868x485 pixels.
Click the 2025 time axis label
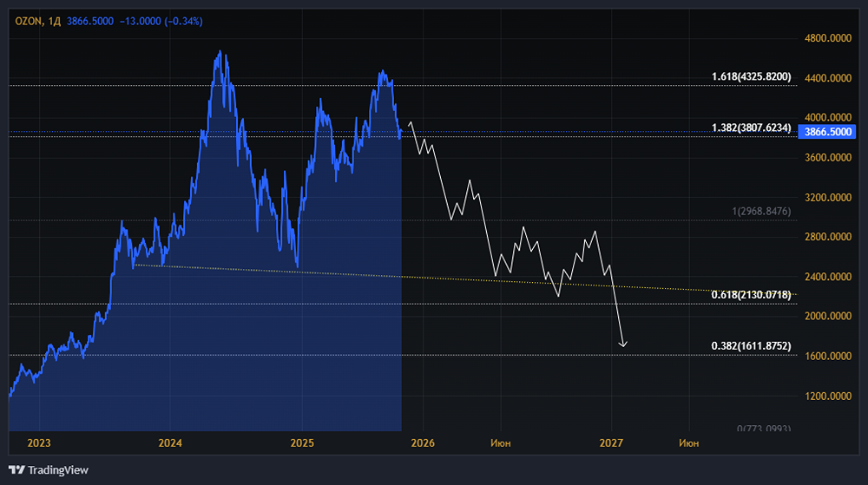[302, 443]
